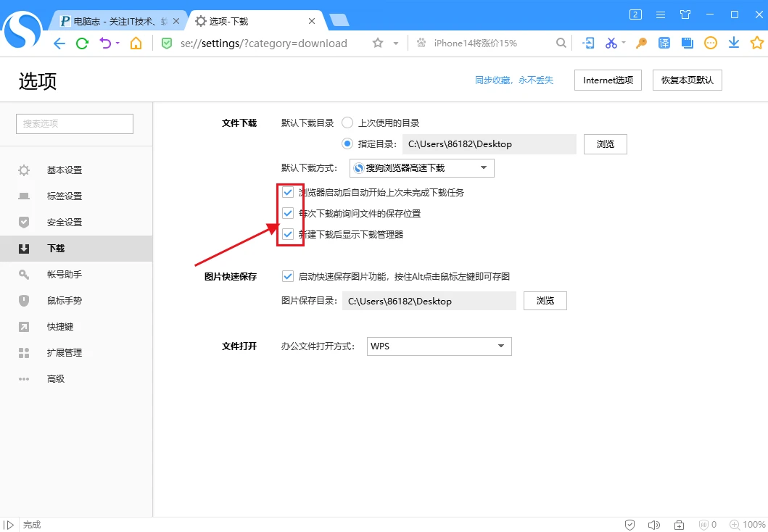Click the image save directory path field
768x532 pixels.
tap(429, 301)
